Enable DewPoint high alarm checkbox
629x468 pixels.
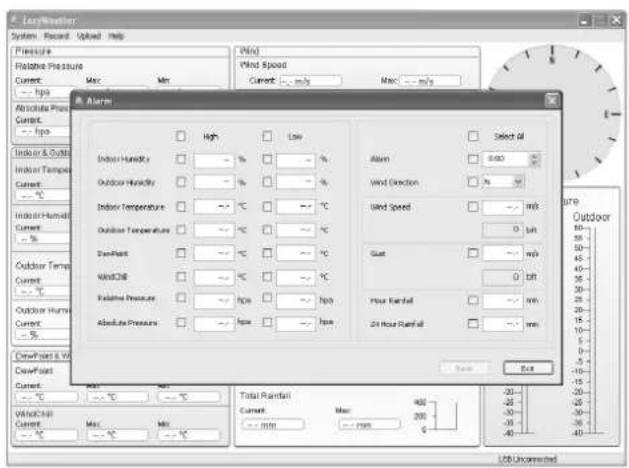181,253
